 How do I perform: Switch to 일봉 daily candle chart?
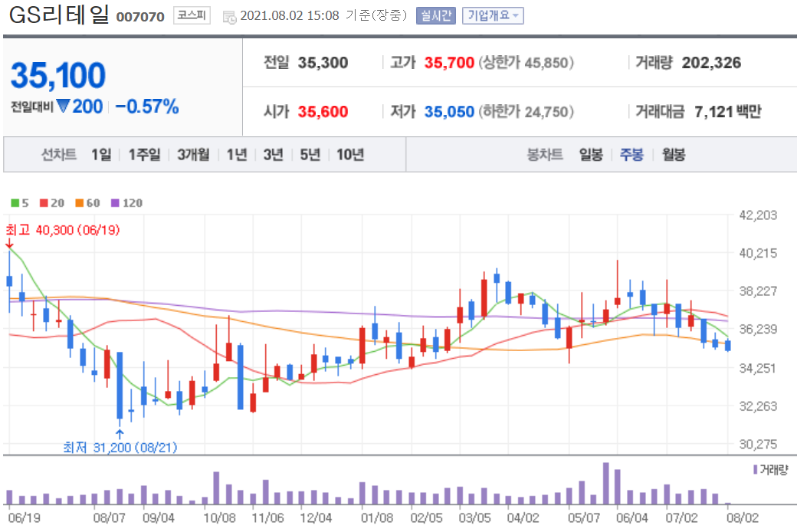click(x=591, y=154)
